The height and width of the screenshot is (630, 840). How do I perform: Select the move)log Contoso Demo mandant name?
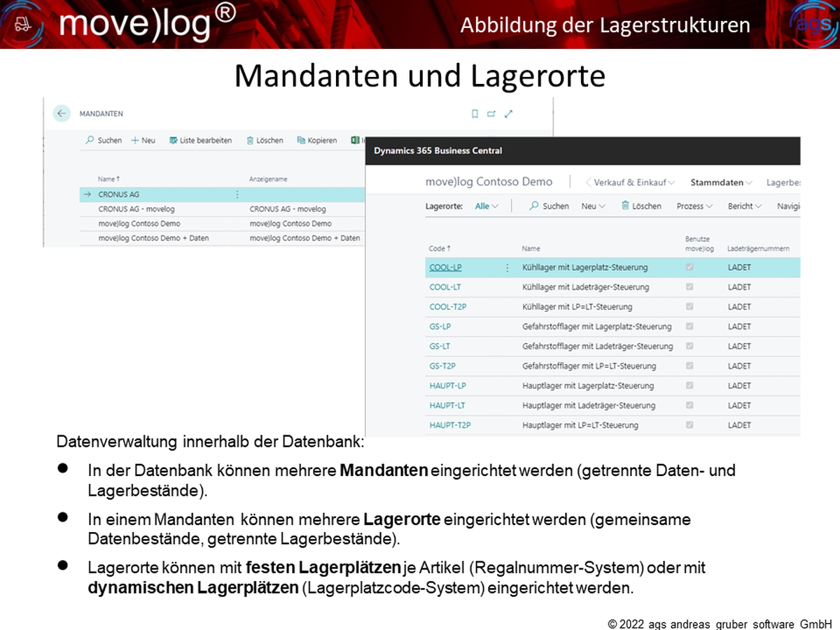coord(139,223)
